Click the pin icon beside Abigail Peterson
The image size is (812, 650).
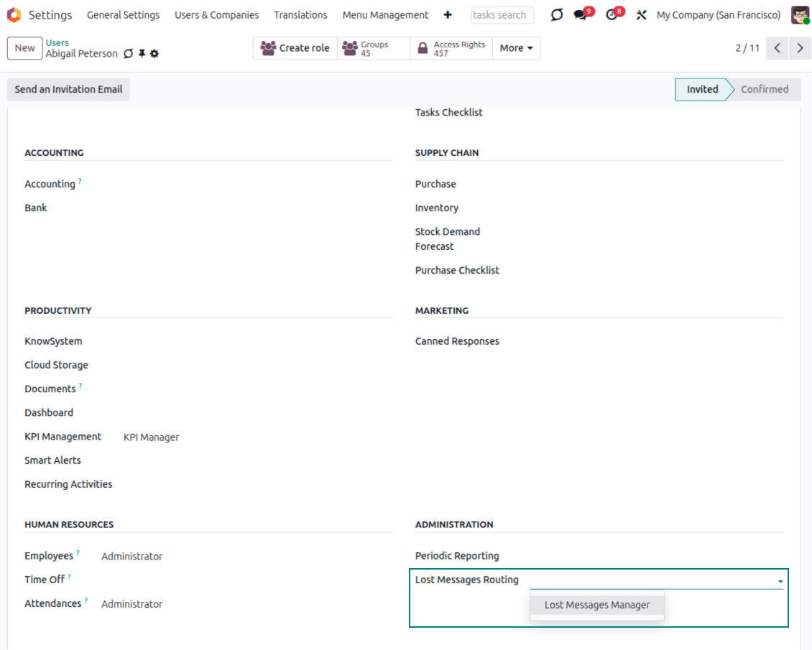coord(142,54)
